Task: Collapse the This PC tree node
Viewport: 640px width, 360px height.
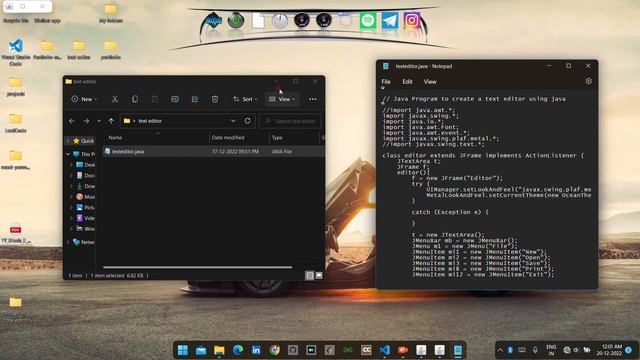Action: coord(68,154)
